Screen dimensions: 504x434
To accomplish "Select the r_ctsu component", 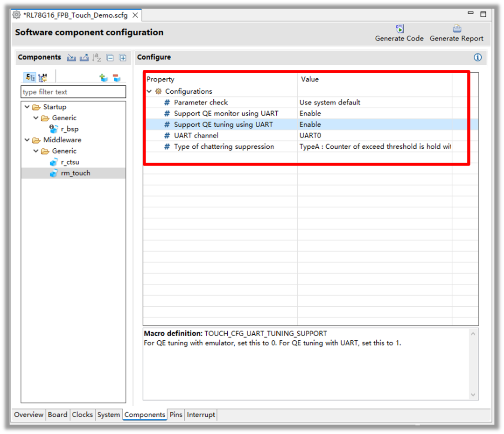I will pyautogui.click(x=70, y=162).
